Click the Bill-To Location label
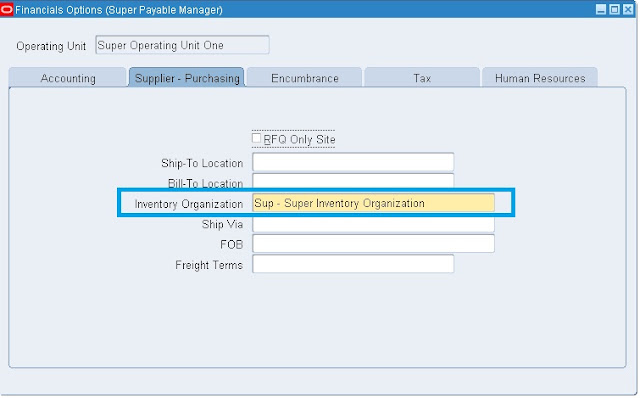The image size is (640, 398). [205, 183]
